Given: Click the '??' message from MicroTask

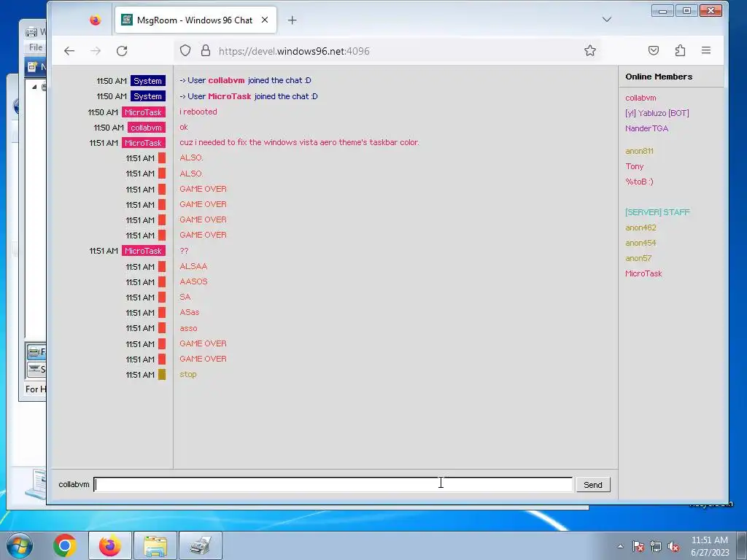Looking at the screenshot, I should [184, 251].
